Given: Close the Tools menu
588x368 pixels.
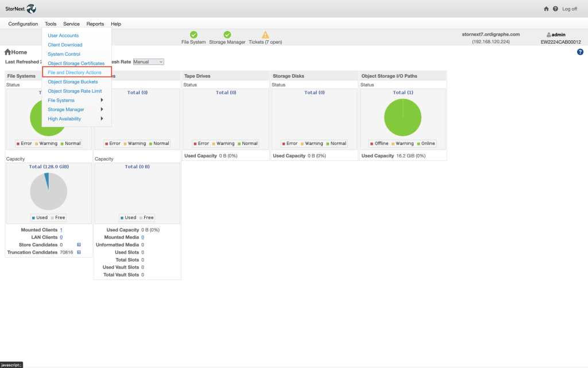Looking at the screenshot, I should coord(51,24).
